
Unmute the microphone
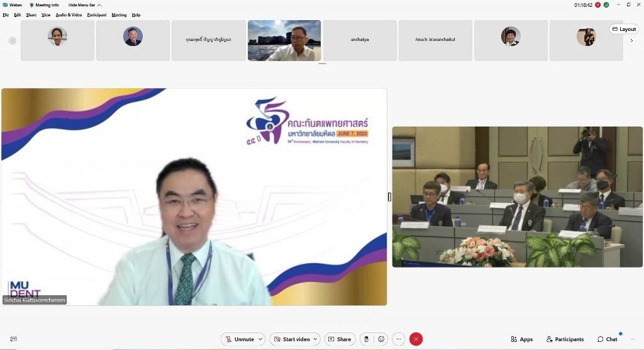pos(239,339)
